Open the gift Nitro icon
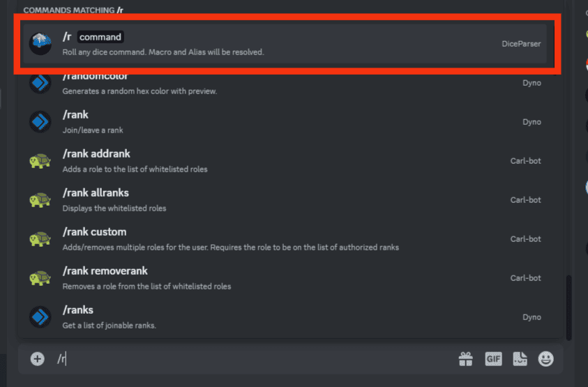 (x=465, y=359)
